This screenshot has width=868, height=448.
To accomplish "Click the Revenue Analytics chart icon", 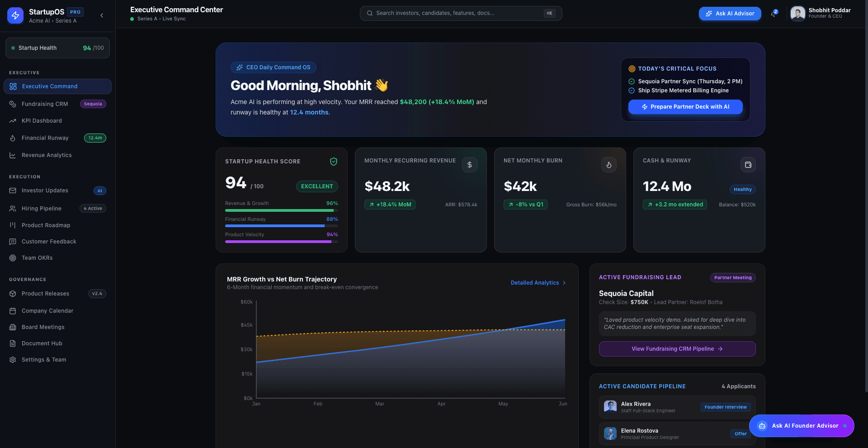I will (13, 155).
